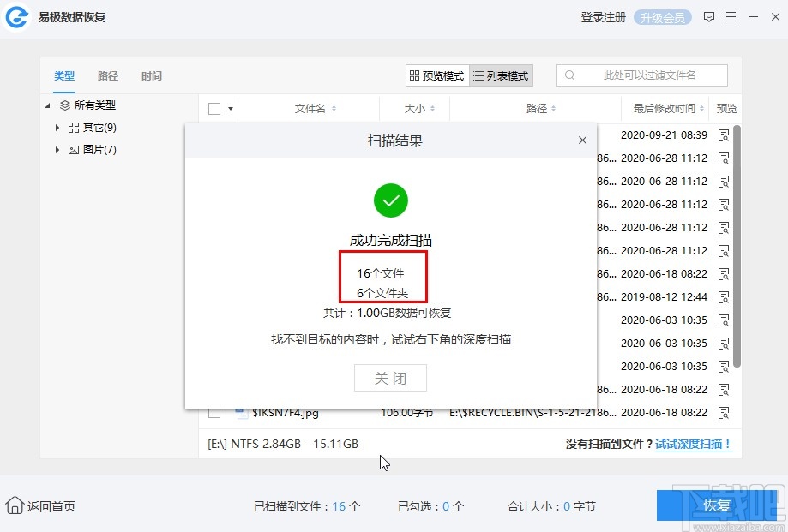Expand the 图片(7) tree node
Viewport: 788px width, 532px height.
click(x=57, y=150)
